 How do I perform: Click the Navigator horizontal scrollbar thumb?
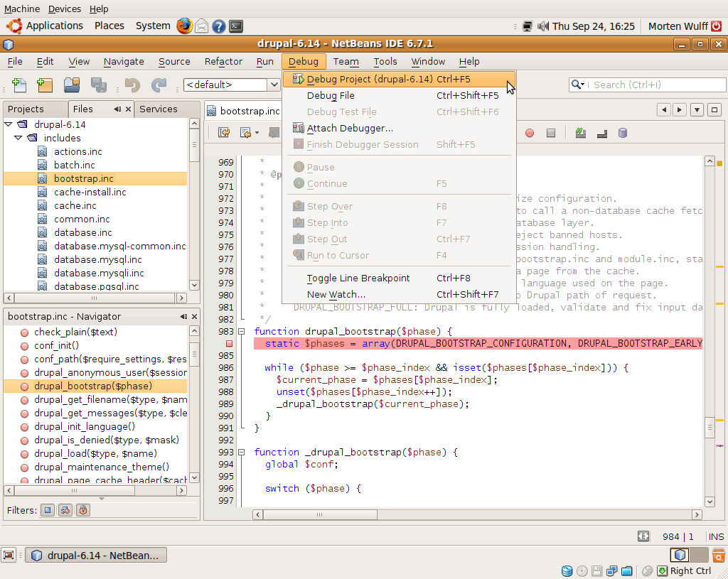[x=74, y=490]
